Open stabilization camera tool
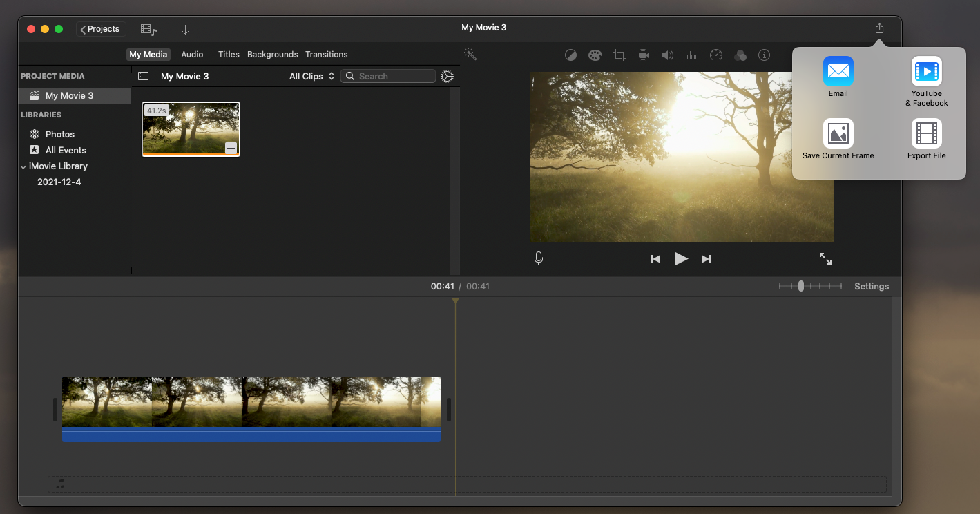Viewport: 980px width, 514px height. pos(644,55)
